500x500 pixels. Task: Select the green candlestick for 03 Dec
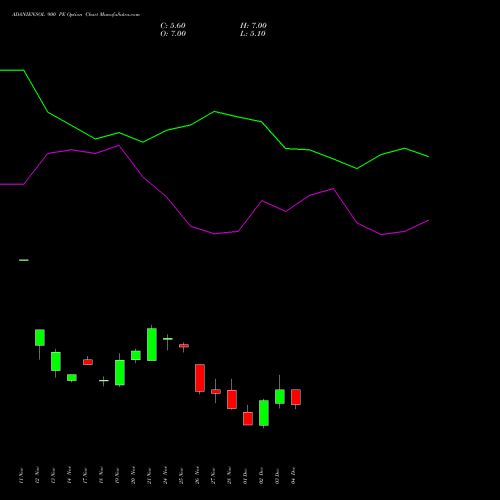[x=280, y=397]
